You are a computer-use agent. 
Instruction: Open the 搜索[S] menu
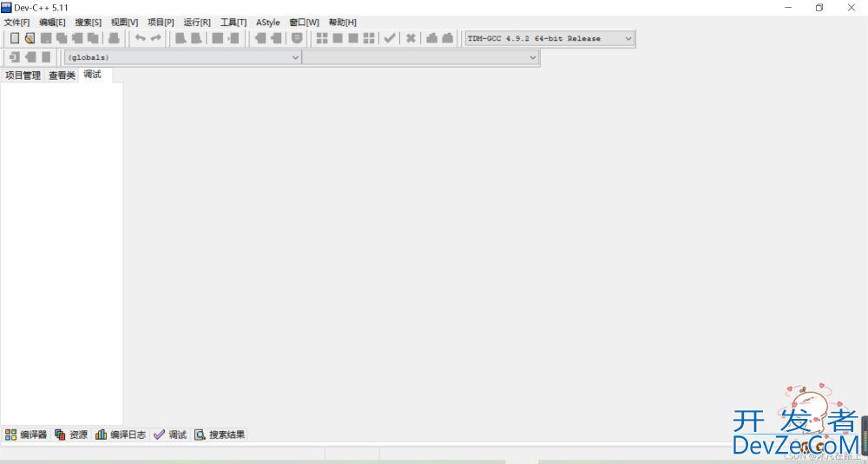click(x=88, y=23)
